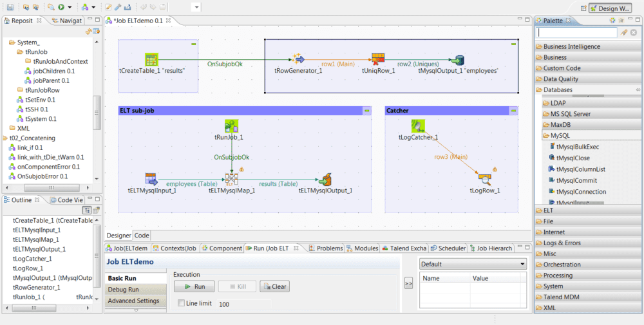644x325 pixels.
Task: Click the tRunJob_1 component icon
Action: tap(232, 125)
